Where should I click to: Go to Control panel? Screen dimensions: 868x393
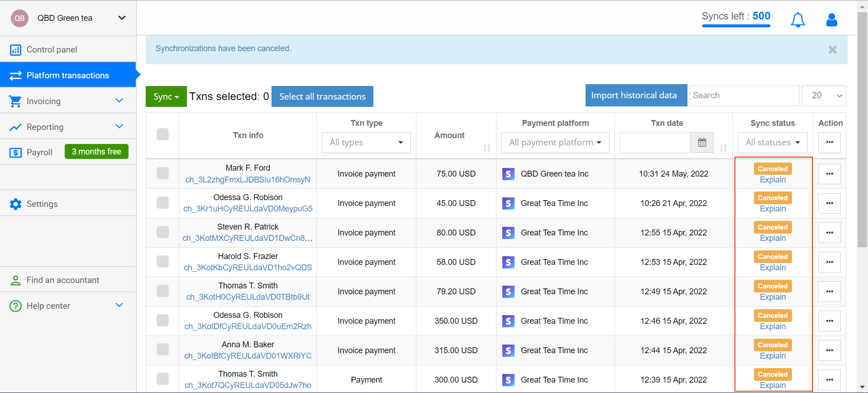click(68, 49)
